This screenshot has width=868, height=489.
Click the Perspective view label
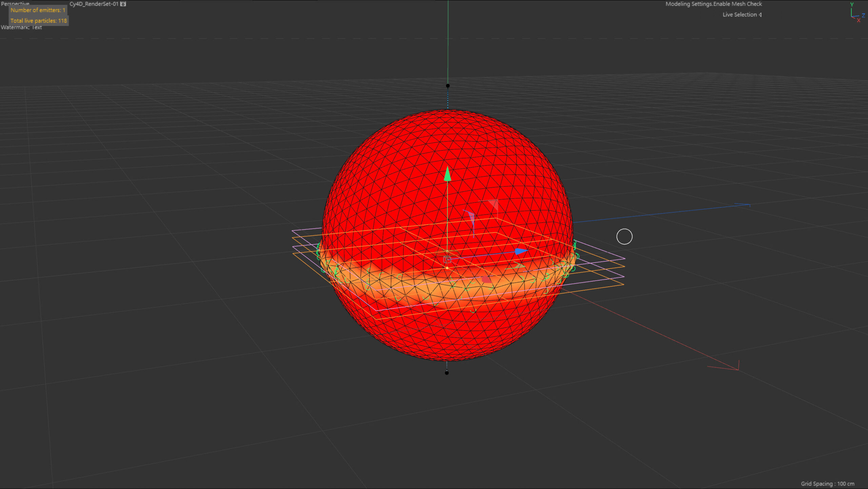click(x=15, y=3)
